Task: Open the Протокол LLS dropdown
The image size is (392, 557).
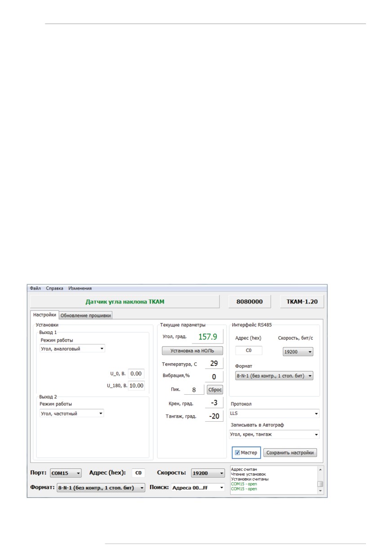Action: tap(274, 413)
